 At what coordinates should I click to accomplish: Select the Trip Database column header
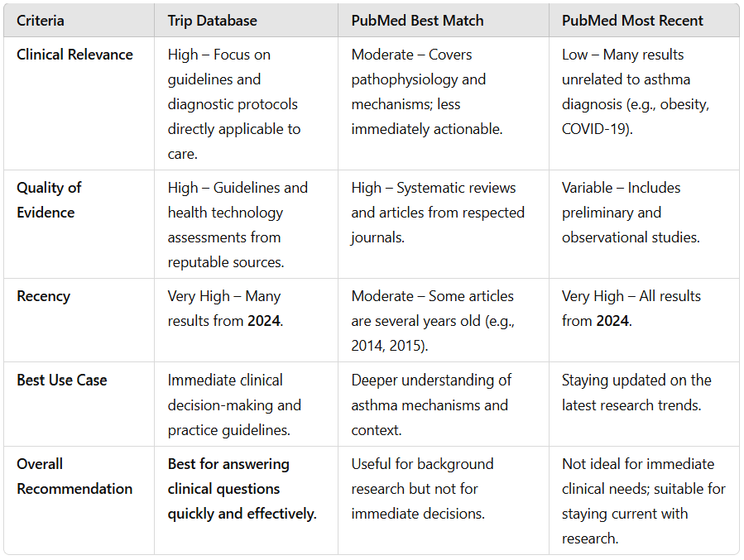click(212, 21)
